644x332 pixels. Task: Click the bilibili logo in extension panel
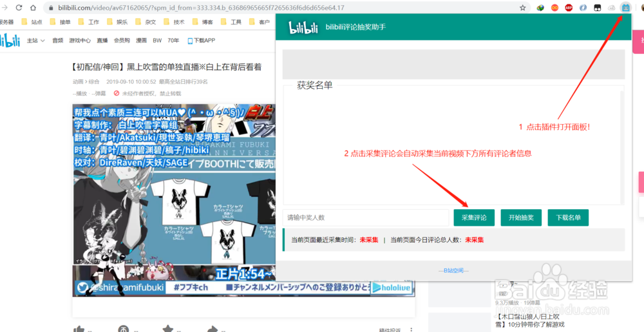[x=303, y=27]
